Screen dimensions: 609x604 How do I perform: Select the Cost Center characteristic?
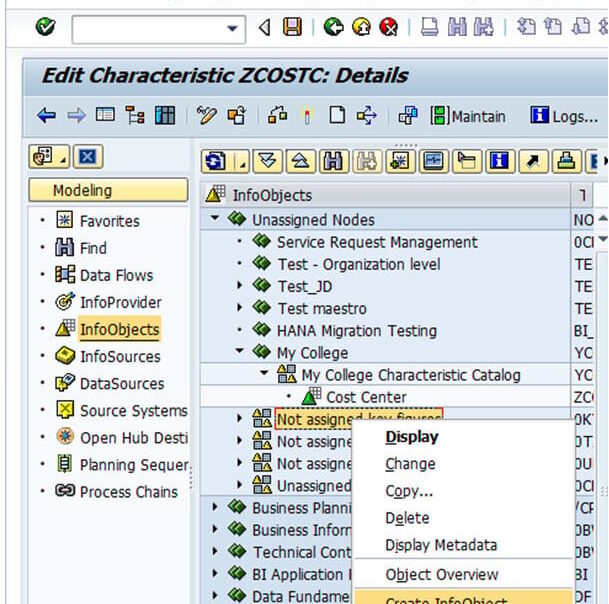tap(366, 397)
